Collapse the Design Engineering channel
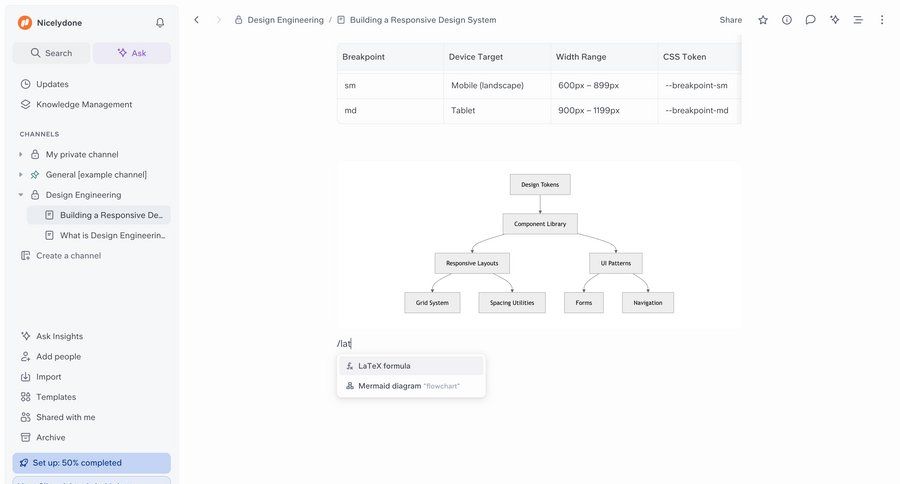The height and width of the screenshot is (484, 900). coord(21,195)
